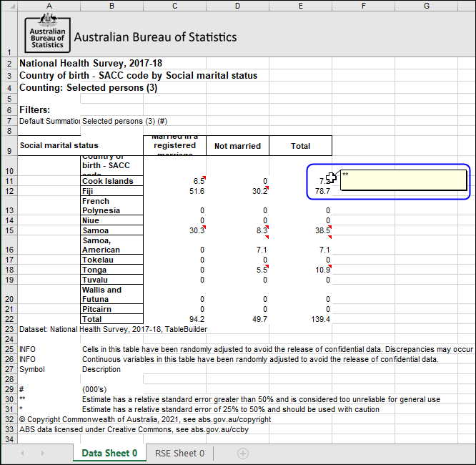Select column F header
The width and height of the screenshot is (476, 465).
[x=363, y=6]
